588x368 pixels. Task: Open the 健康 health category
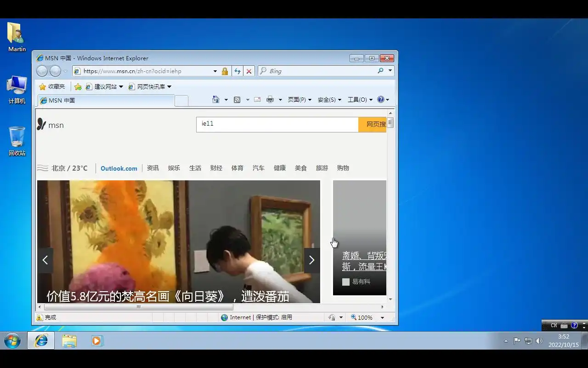(x=280, y=168)
